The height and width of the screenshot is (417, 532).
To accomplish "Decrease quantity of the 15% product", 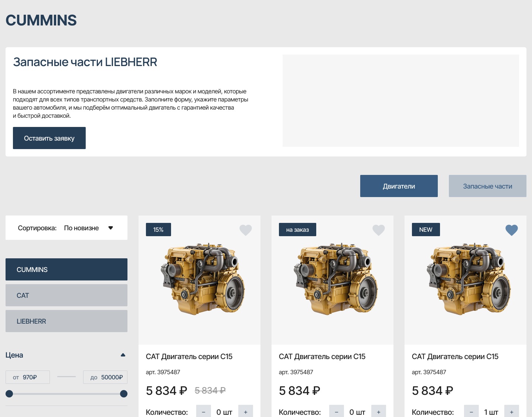I will (x=204, y=412).
